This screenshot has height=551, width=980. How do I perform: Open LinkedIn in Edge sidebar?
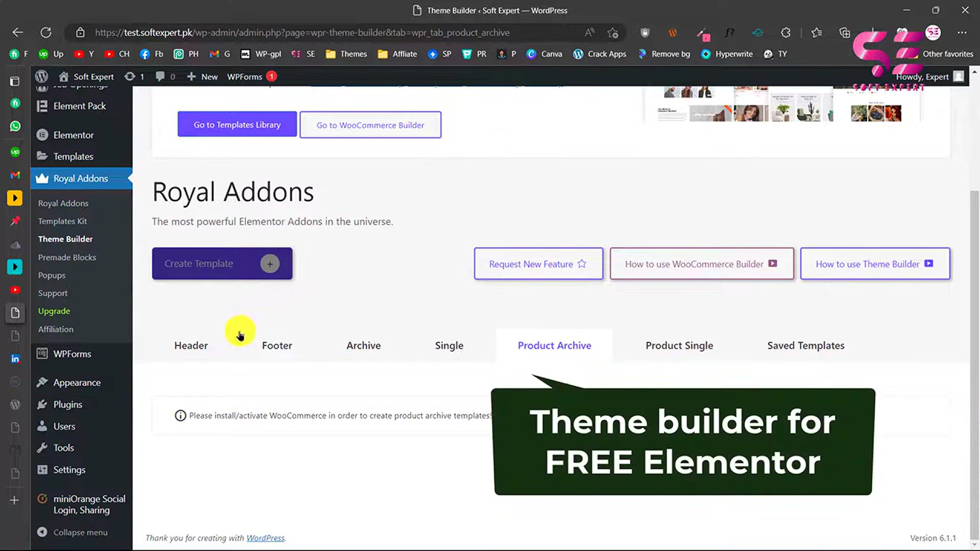coord(15,359)
